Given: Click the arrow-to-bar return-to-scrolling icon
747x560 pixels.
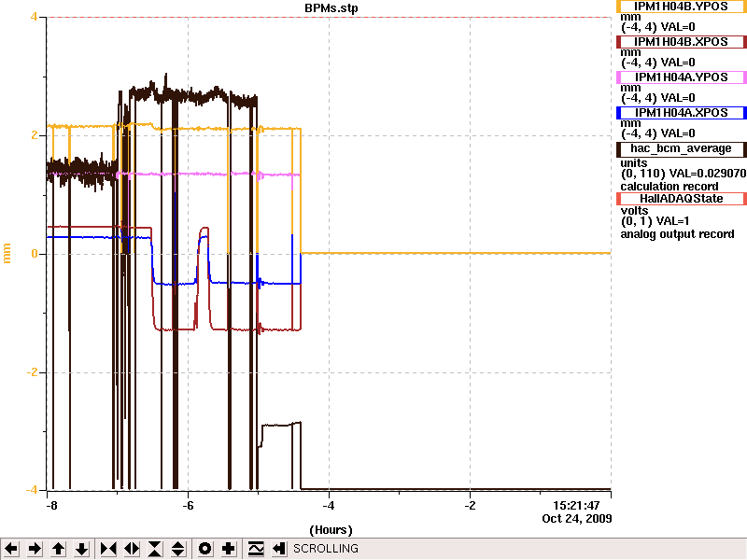Looking at the screenshot, I should [279, 549].
